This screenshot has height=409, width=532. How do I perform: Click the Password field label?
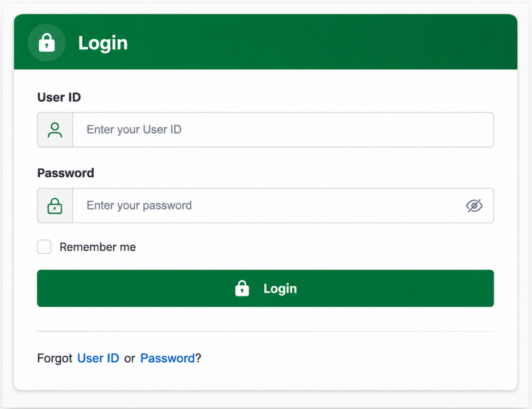click(x=65, y=173)
